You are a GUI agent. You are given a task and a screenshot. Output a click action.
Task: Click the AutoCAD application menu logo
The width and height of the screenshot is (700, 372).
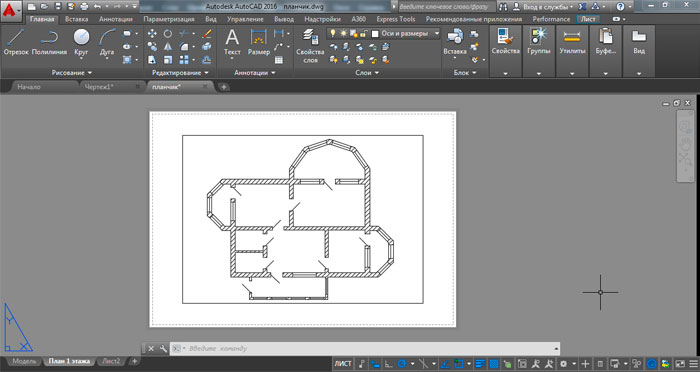click(10, 10)
